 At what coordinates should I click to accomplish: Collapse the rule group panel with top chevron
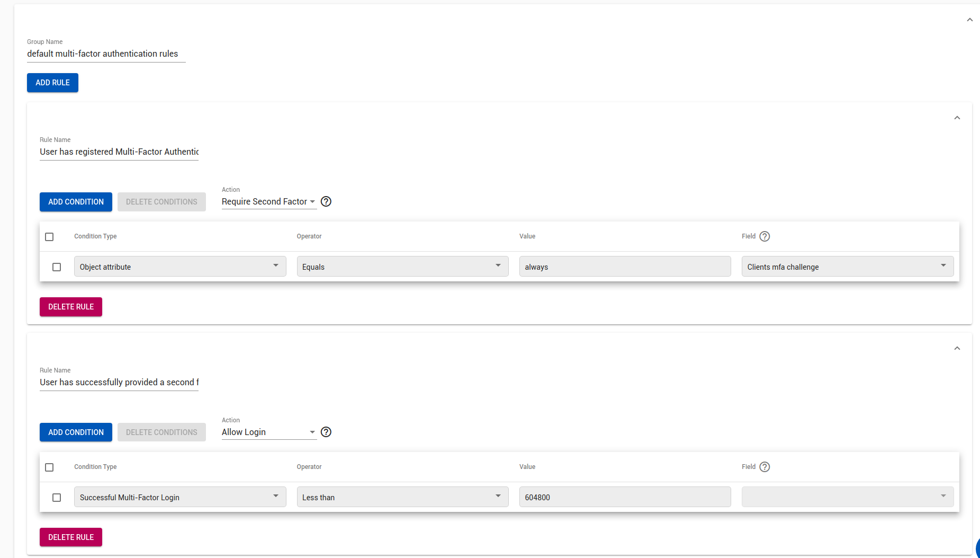[x=969, y=20]
